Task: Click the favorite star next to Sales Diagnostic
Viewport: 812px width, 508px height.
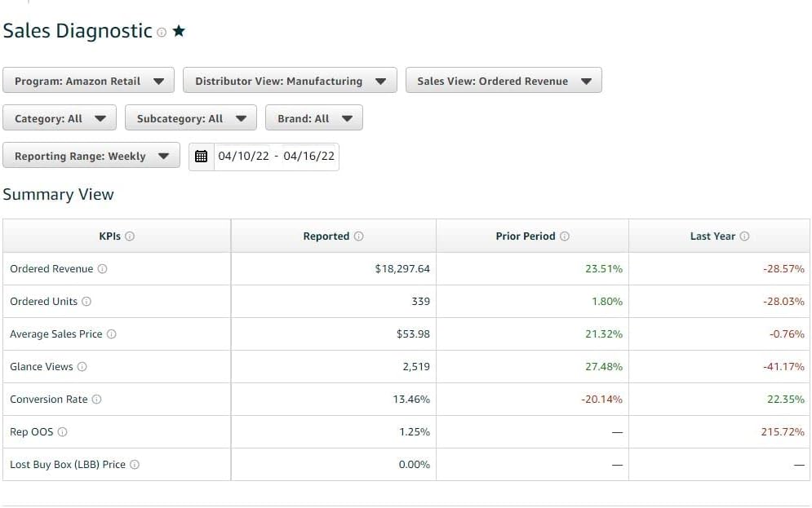Action: click(179, 32)
